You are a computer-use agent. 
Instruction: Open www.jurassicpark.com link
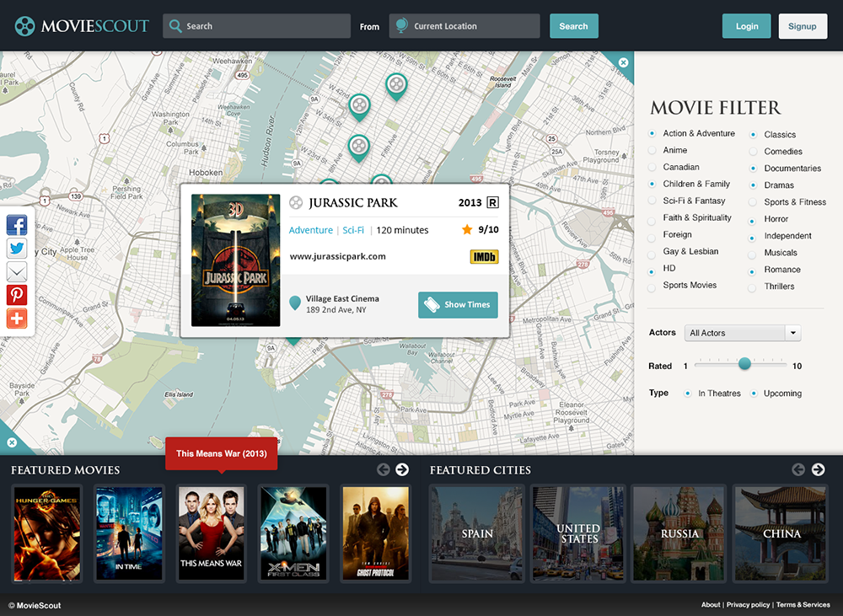[338, 256]
